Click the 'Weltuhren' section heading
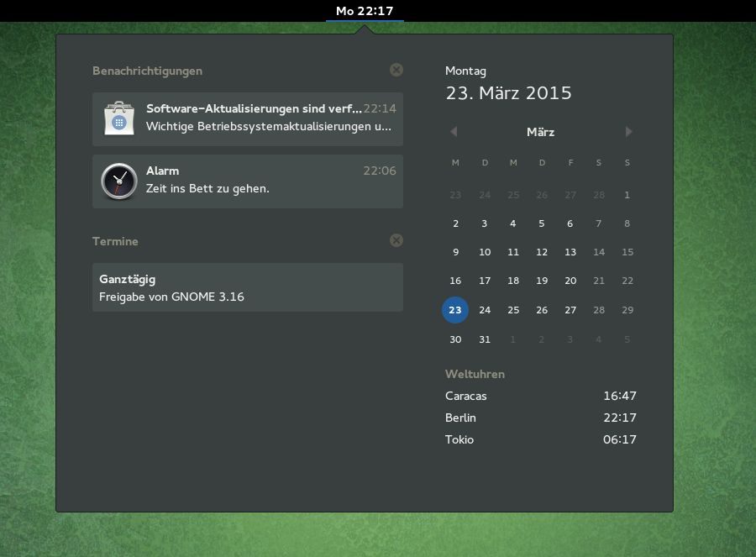 pyautogui.click(x=475, y=374)
